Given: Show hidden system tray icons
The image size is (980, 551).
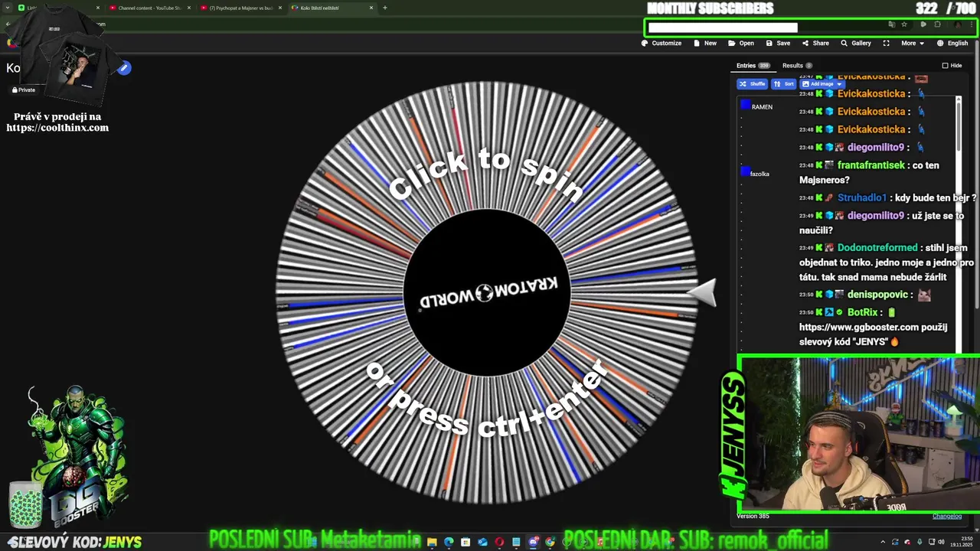Looking at the screenshot, I should pos(883,542).
